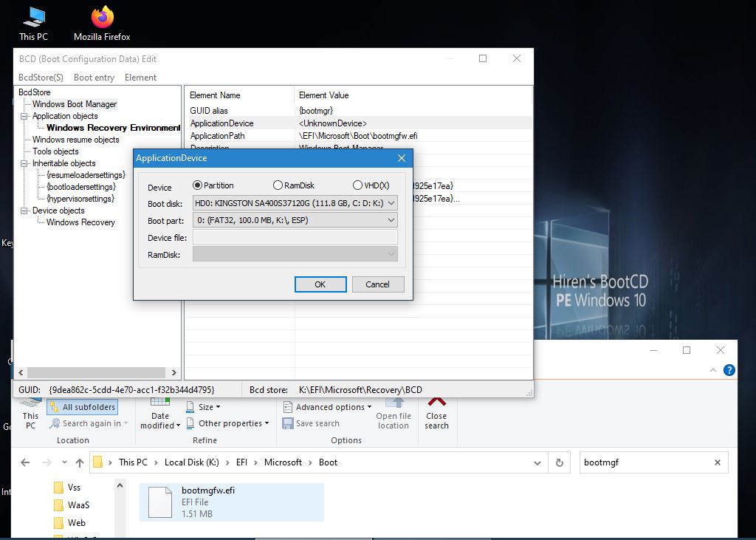
Task: Select Windows Boot Manager tree item
Action: pyautogui.click(x=74, y=104)
